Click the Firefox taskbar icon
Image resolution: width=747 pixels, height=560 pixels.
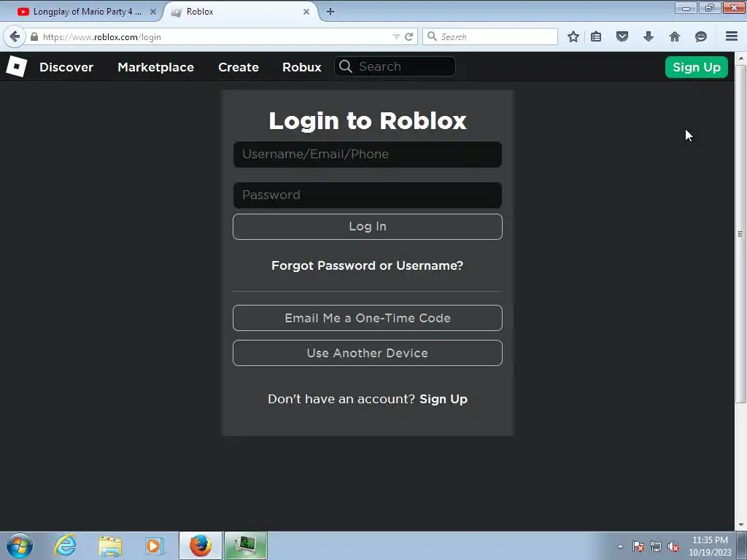coord(201,545)
